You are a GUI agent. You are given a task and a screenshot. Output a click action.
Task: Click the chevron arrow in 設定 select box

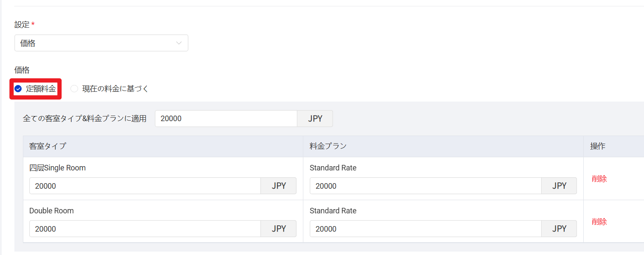coord(179,43)
